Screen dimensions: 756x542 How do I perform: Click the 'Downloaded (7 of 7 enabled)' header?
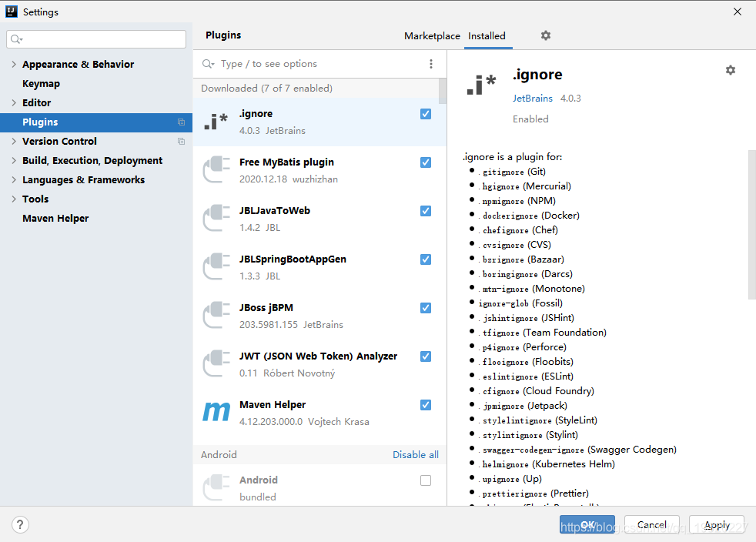click(266, 89)
